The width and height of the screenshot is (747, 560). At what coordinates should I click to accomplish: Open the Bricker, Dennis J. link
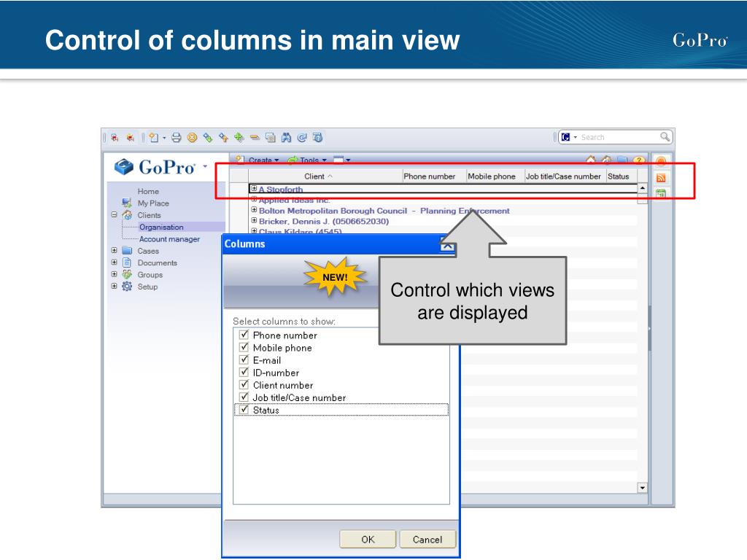324,221
